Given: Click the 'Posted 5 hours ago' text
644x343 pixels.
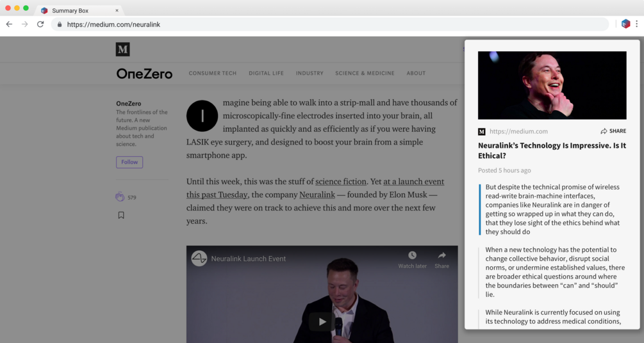Looking at the screenshot, I should (504, 170).
